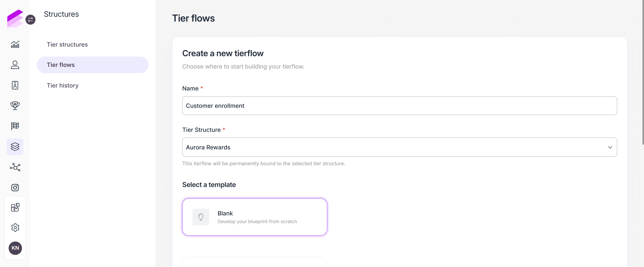Image resolution: width=644 pixels, height=267 pixels.
Task: Open the network nodes icon
Action: (15, 167)
